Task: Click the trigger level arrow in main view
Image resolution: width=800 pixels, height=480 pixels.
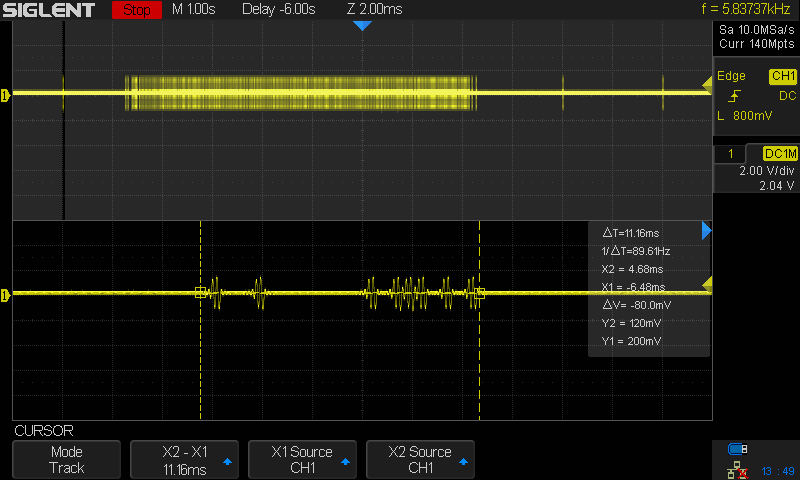Action: (x=707, y=85)
